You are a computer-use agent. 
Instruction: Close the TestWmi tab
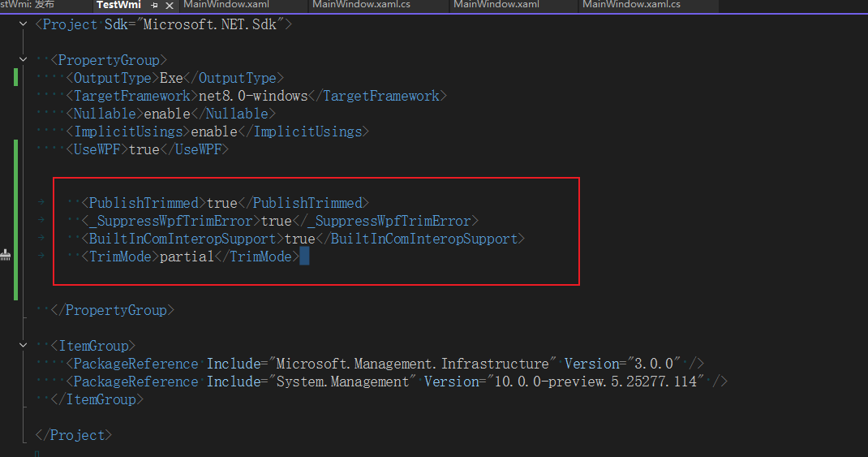[x=169, y=5]
